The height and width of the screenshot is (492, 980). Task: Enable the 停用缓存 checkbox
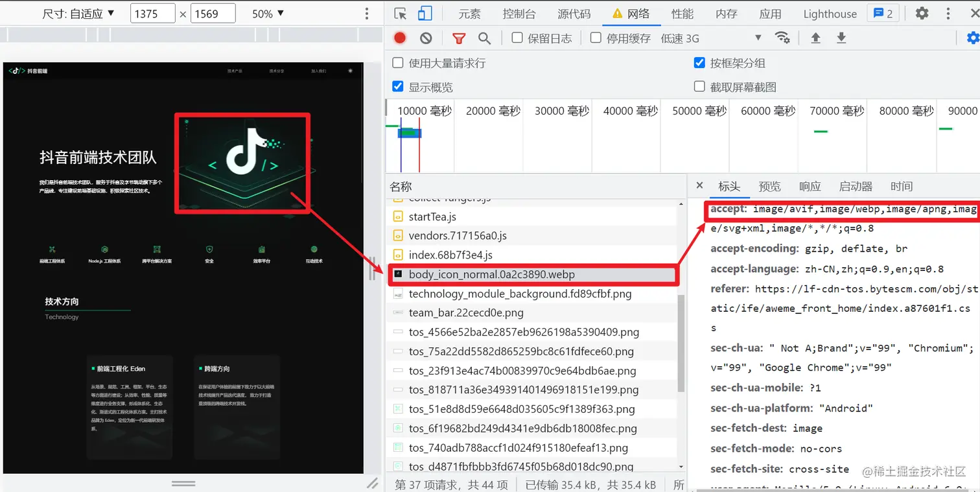click(x=596, y=38)
